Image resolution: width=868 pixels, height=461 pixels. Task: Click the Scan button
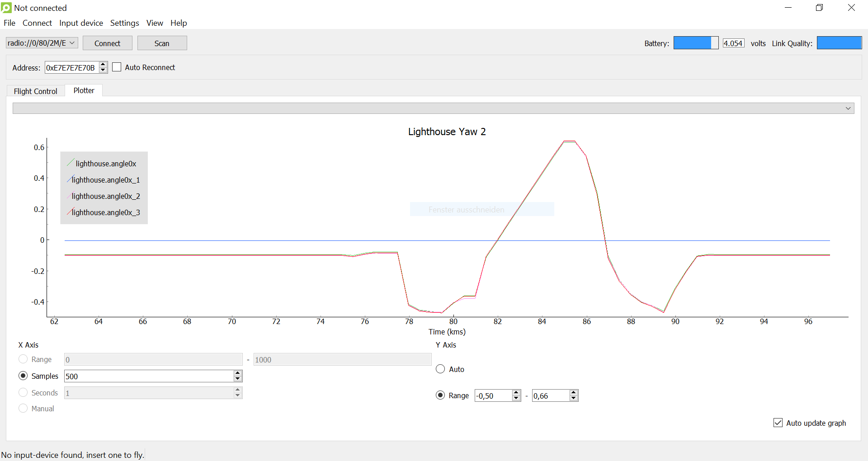tap(162, 43)
